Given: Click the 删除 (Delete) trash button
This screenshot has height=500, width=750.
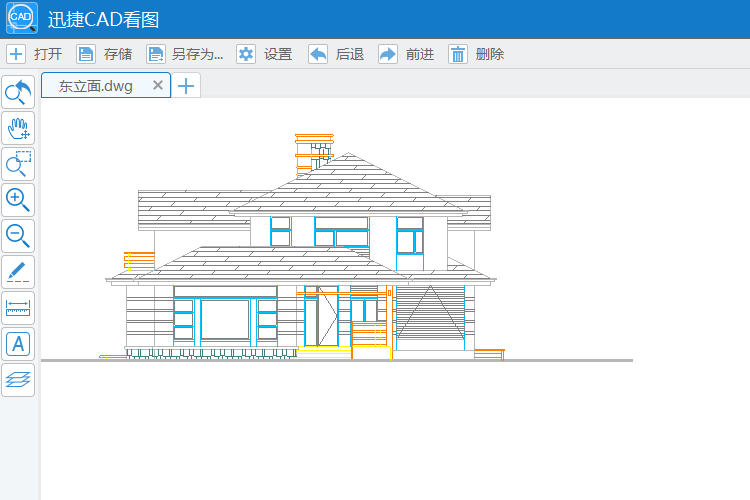Looking at the screenshot, I should (476, 54).
